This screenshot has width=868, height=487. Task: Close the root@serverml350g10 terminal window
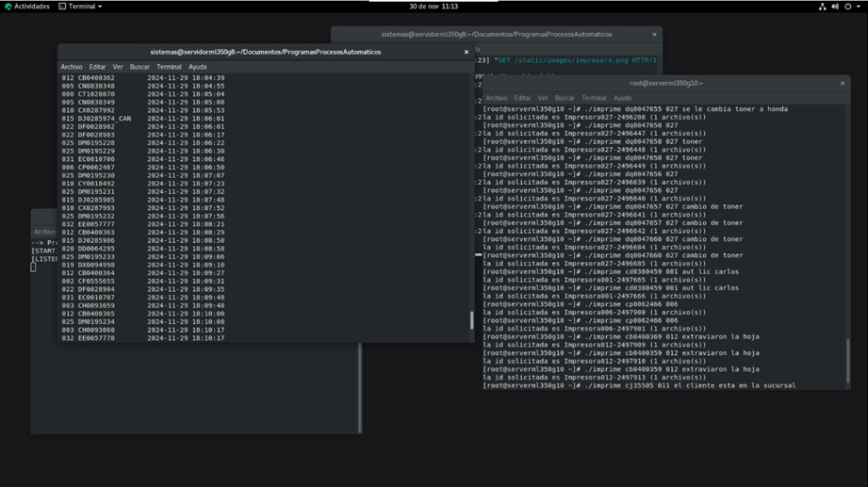[x=843, y=83]
